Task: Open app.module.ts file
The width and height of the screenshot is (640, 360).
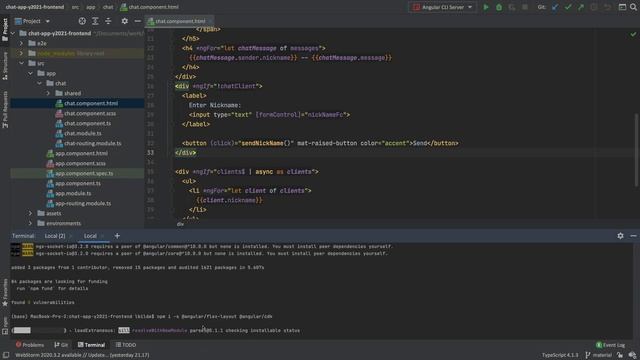Action: pyautogui.click(x=73, y=193)
